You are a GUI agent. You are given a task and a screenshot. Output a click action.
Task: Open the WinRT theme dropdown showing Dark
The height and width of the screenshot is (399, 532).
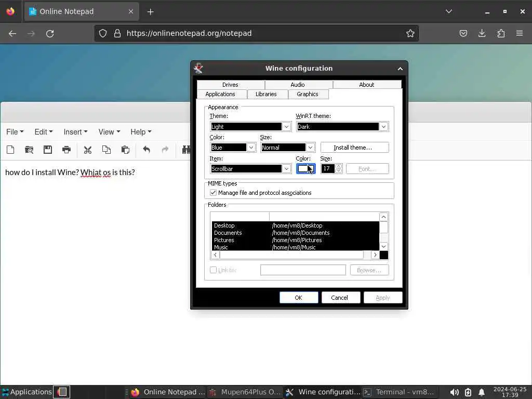pos(342,127)
